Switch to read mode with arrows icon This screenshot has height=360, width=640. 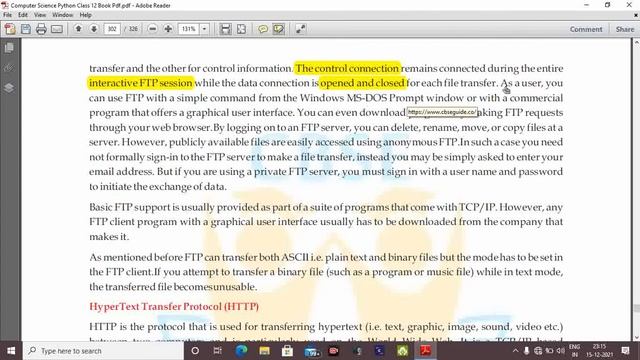coord(301,29)
